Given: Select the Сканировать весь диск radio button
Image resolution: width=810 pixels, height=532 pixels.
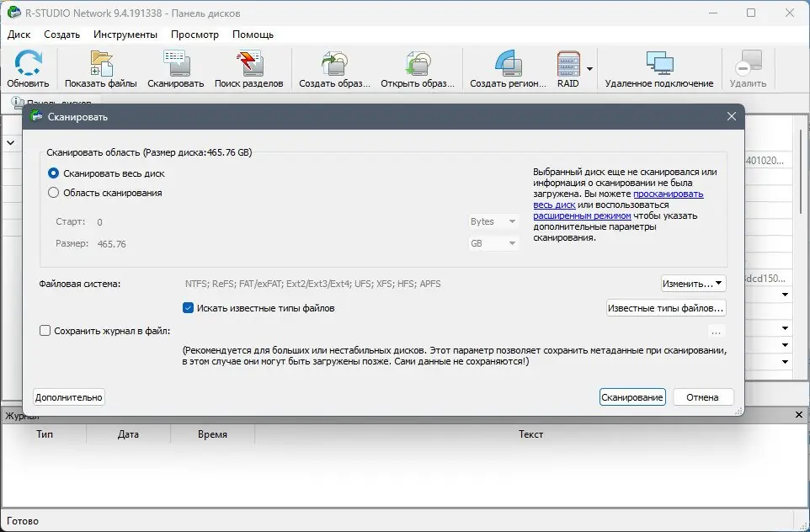Looking at the screenshot, I should coord(53,173).
